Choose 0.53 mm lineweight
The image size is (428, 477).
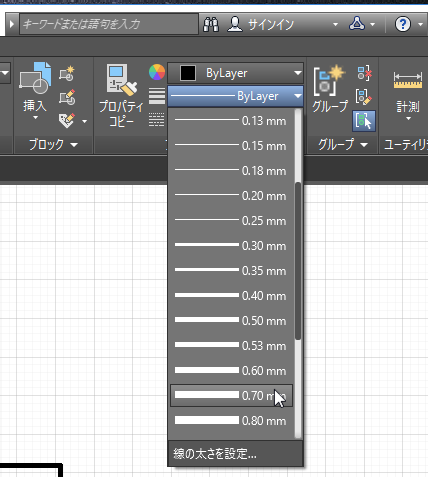(231, 346)
